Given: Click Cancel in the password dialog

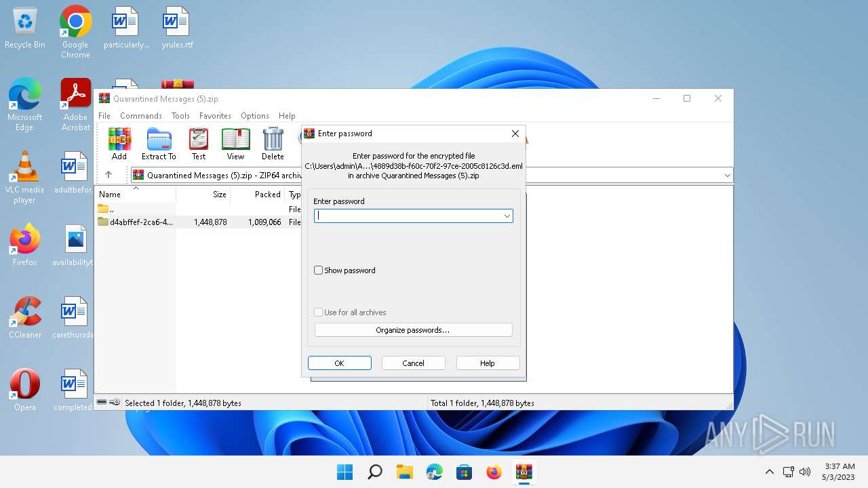Looking at the screenshot, I should pos(413,363).
